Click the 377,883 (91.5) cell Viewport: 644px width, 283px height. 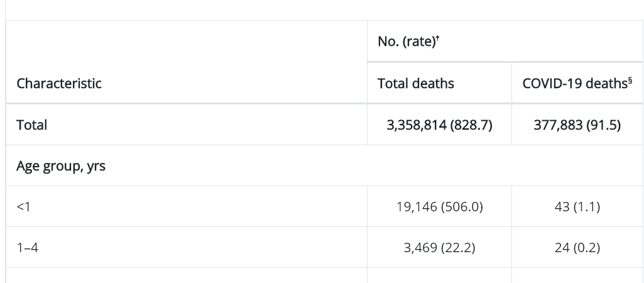tap(577, 125)
